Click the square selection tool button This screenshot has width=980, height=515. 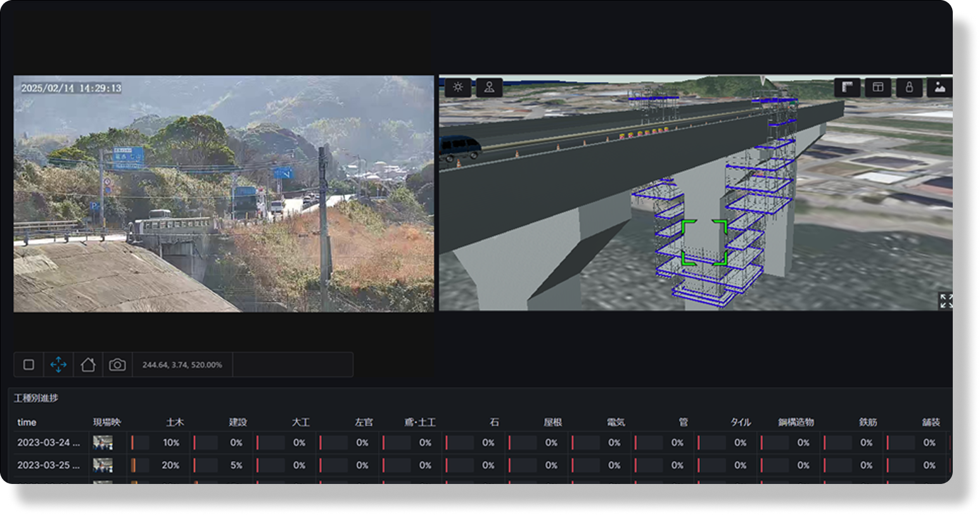click(29, 365)
